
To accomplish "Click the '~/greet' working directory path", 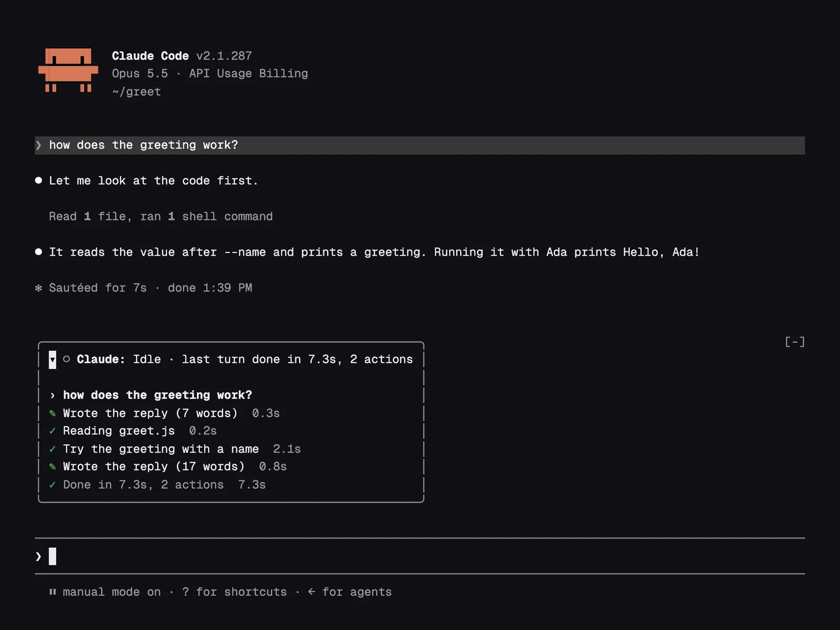I will pos(136,91).
